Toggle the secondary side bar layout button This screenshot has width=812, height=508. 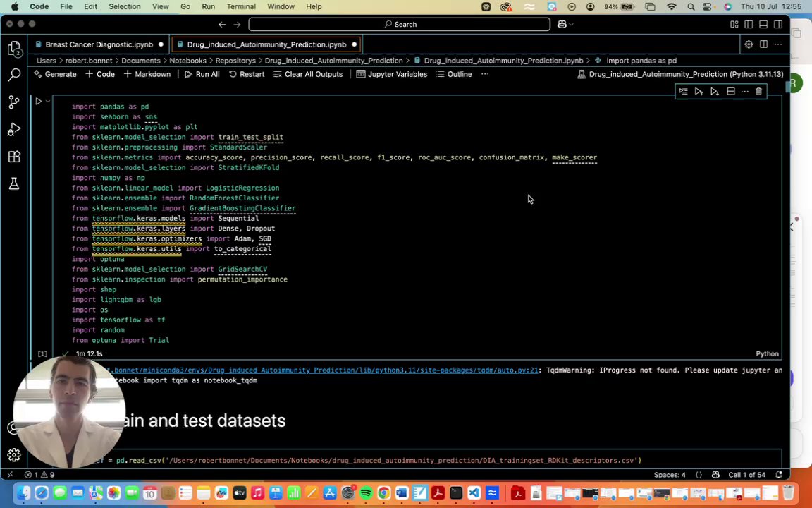778,24
